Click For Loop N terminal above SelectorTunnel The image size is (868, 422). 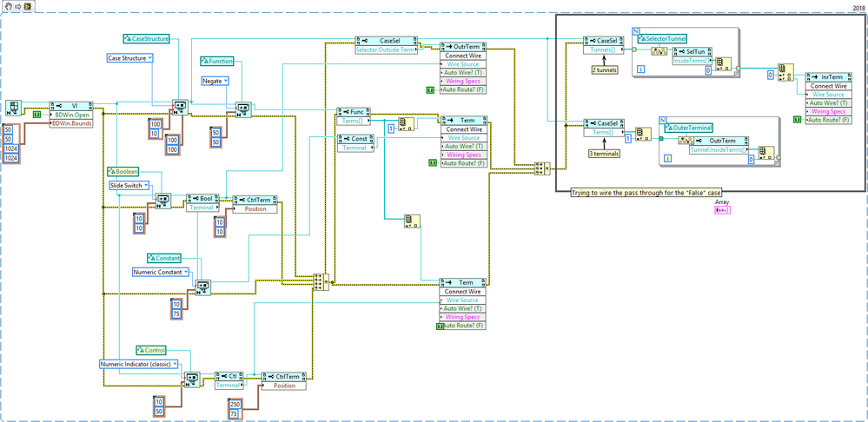(x=635, y=31)
